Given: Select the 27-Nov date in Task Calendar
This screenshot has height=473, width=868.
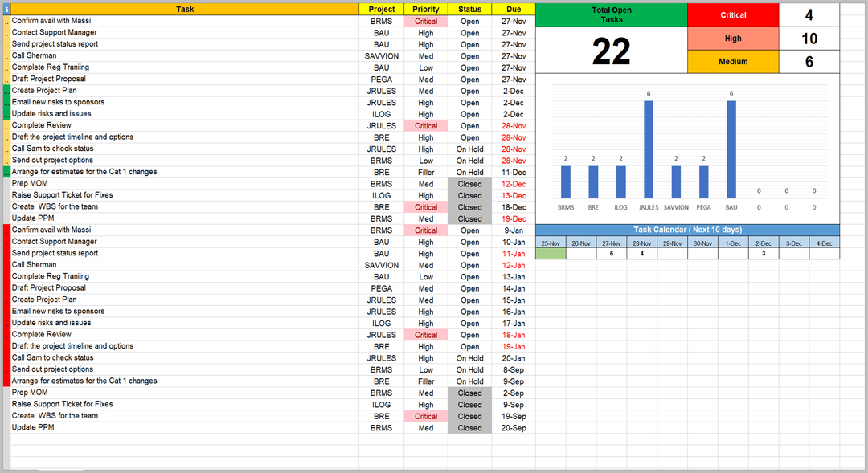Looking at the screenshot, I should point(612,243).
